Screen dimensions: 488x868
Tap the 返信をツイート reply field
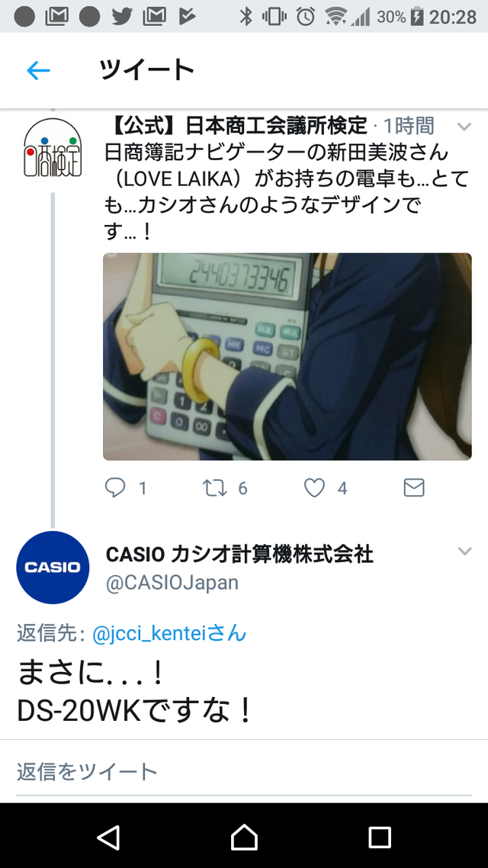coord(244,771)
